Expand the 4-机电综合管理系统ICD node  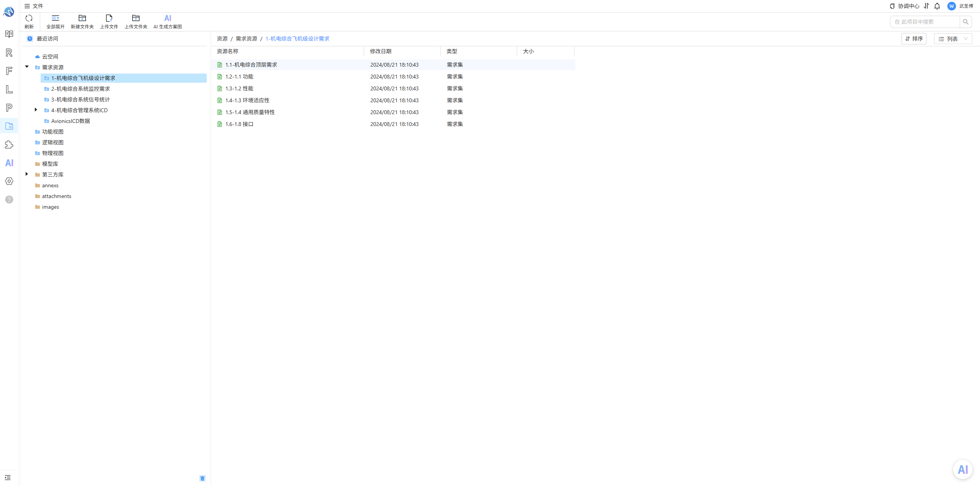[36, 110]
